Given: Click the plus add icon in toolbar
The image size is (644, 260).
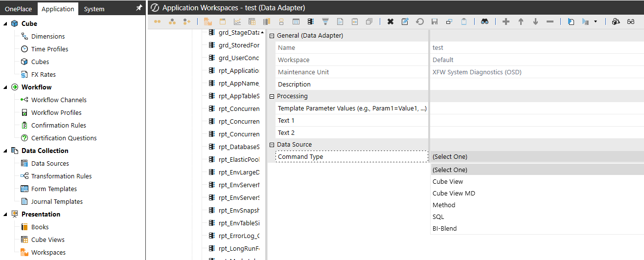Looking at the screenshot, I should [506, 22].
